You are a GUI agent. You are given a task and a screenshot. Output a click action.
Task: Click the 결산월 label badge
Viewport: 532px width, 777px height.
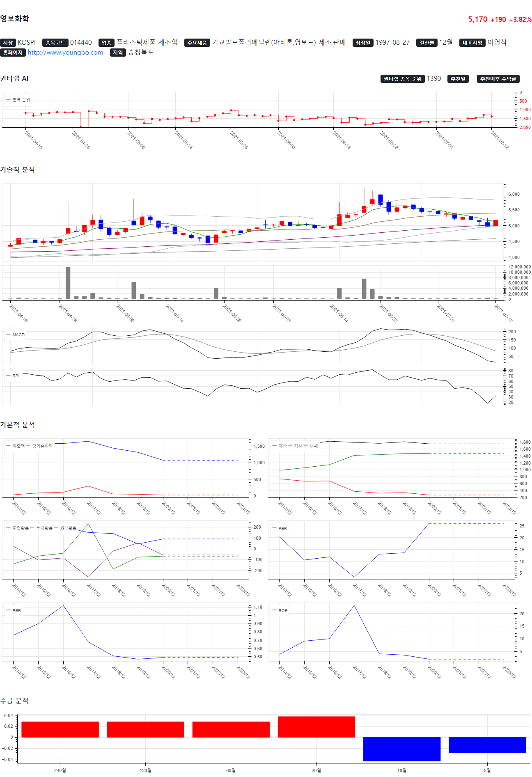427,43
